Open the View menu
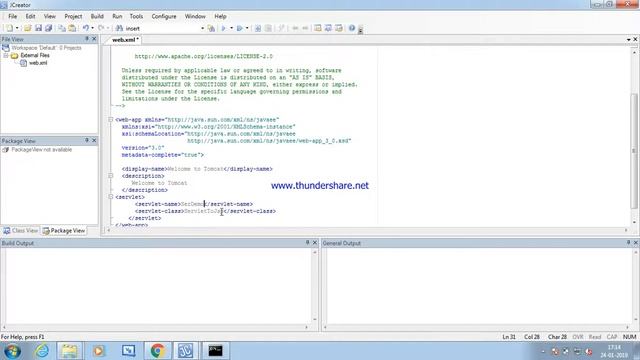The height and width of the screenshot is (360, 640). [50, 16]
